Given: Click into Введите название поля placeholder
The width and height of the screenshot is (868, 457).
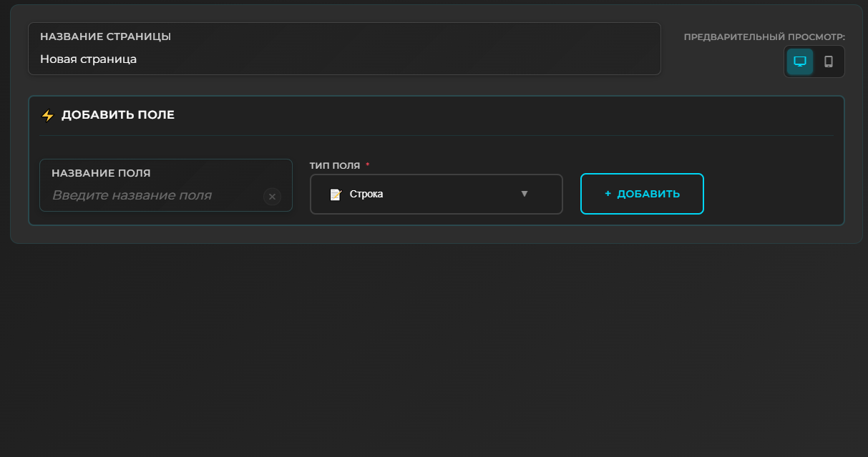Looking at the screenshot, I should (x=132, y=195).
